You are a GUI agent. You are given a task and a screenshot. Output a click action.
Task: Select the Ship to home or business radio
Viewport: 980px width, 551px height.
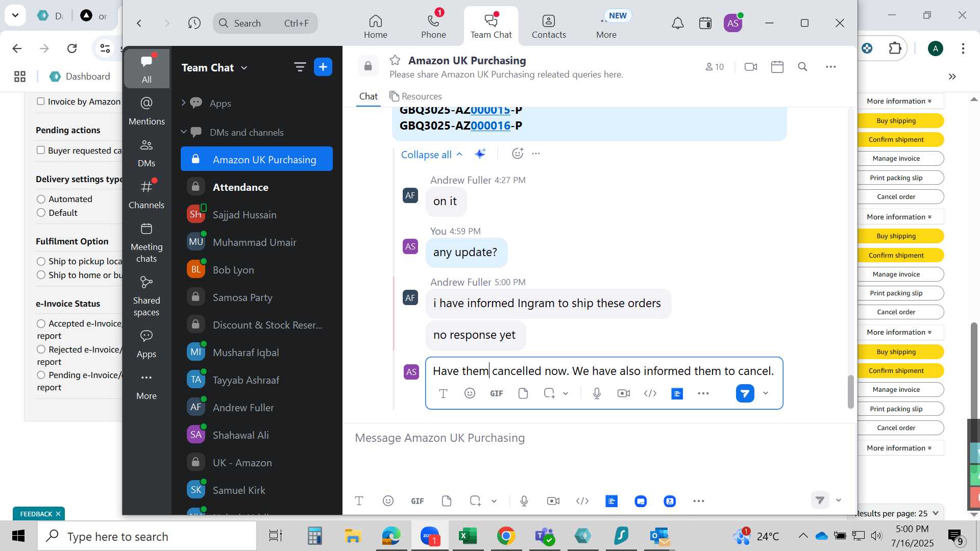41,275
